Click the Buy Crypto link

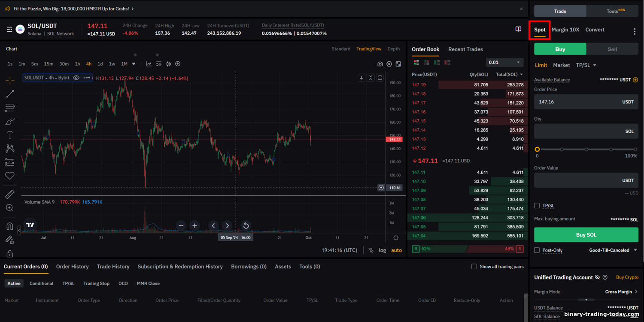(627, 277)
